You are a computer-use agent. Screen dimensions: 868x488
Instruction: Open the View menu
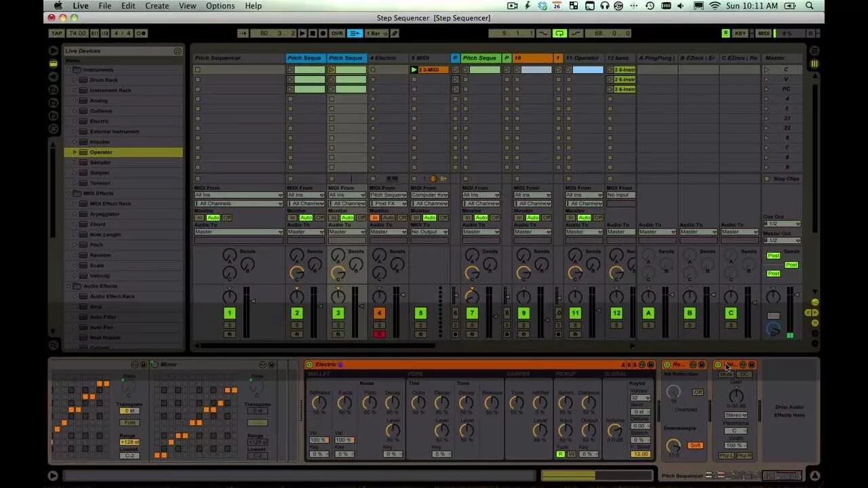tap(187, 6)
